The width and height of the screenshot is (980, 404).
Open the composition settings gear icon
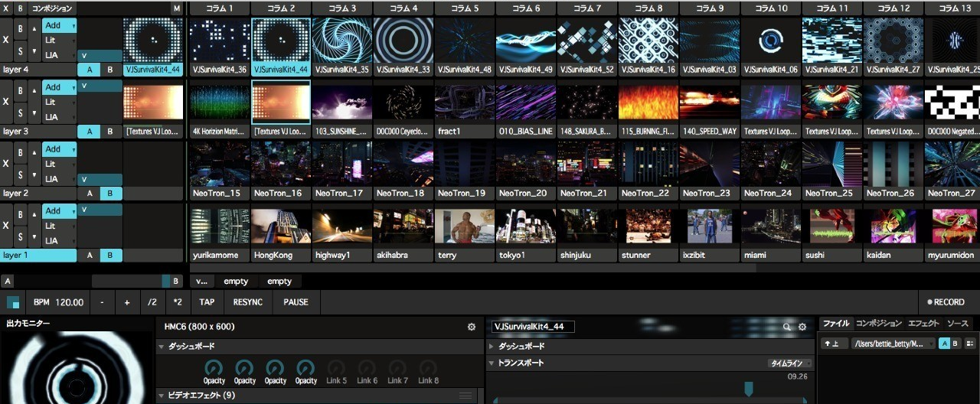[472, 327]
